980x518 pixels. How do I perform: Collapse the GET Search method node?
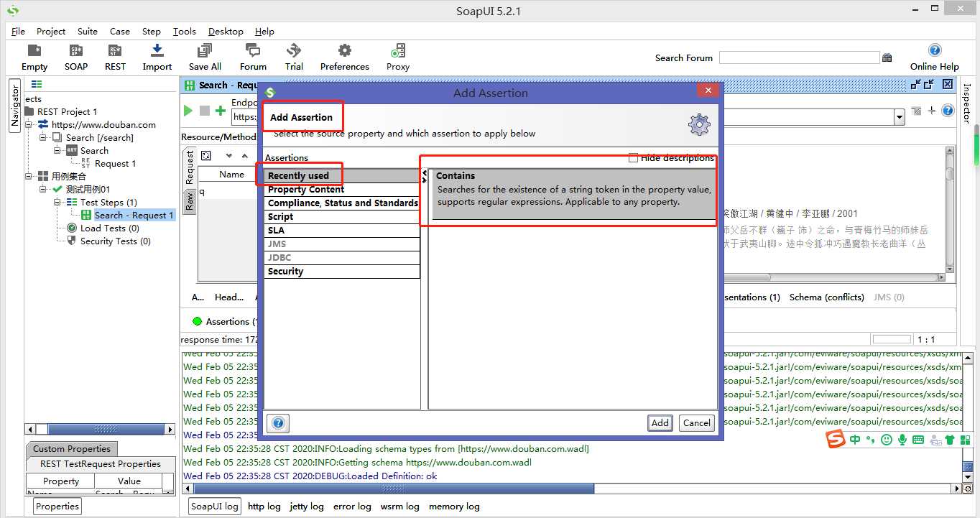click(57, 150)
